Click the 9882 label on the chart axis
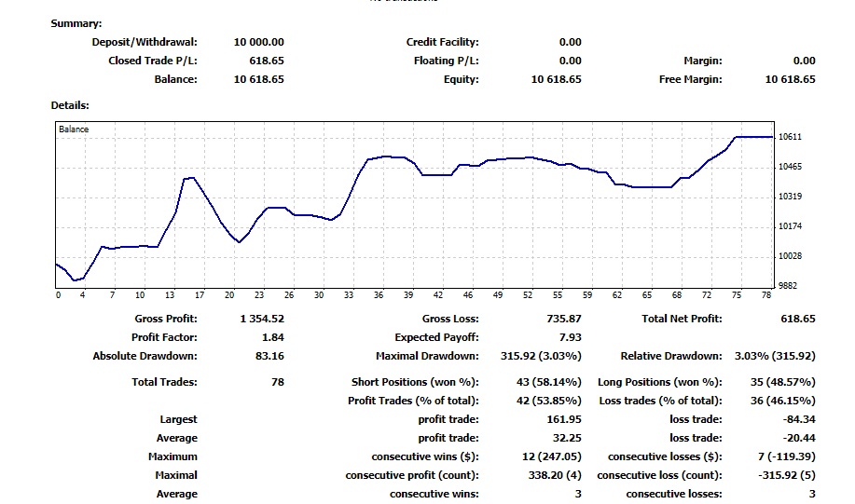Screen dimensions: 855x504 788,285
